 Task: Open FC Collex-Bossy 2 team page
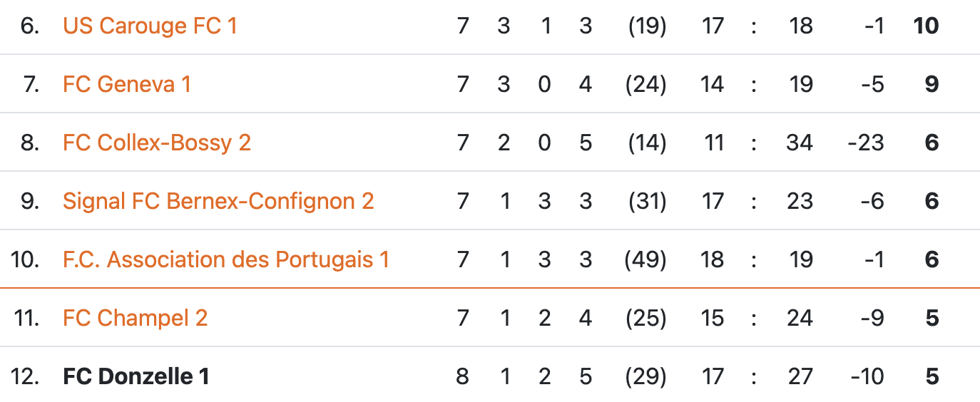[157, 143]
